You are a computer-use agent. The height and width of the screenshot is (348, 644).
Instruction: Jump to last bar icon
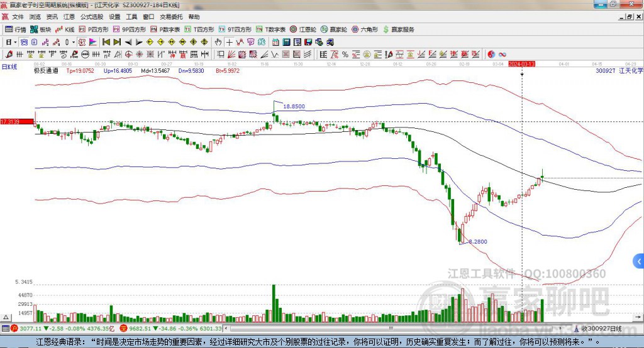117,42
